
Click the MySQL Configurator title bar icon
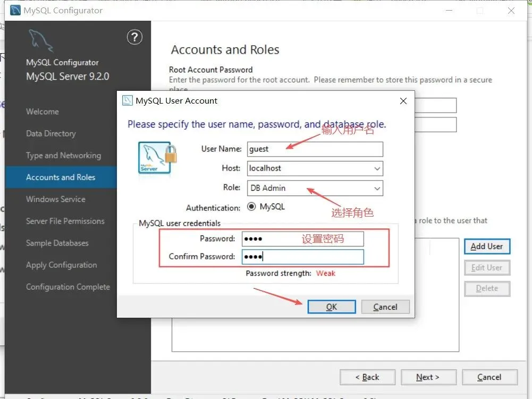tap(15, 11)
